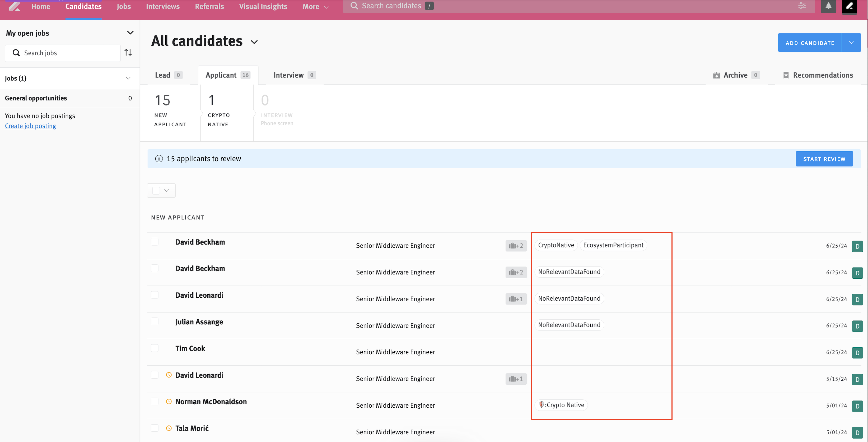The width and height of the screenshot is (868, 442).
Task: Select second David Beckham checkbox
Action: 154,268
